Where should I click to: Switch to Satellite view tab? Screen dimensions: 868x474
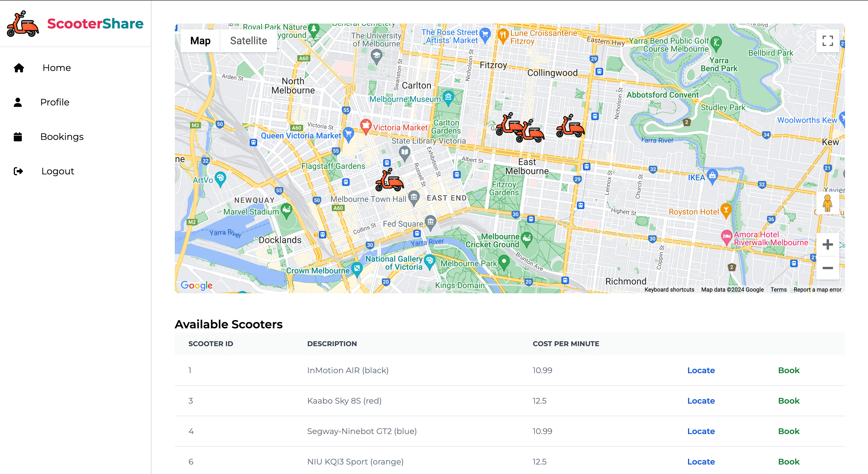pos(249,41)
